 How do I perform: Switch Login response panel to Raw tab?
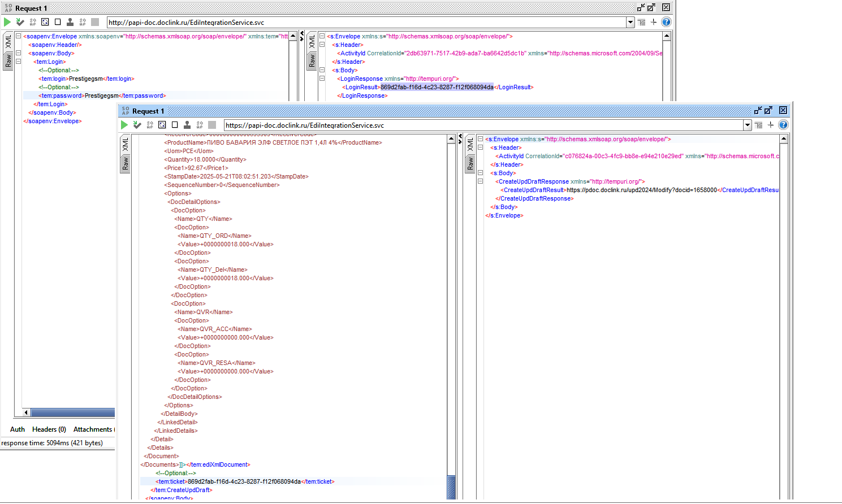point(312,61)
